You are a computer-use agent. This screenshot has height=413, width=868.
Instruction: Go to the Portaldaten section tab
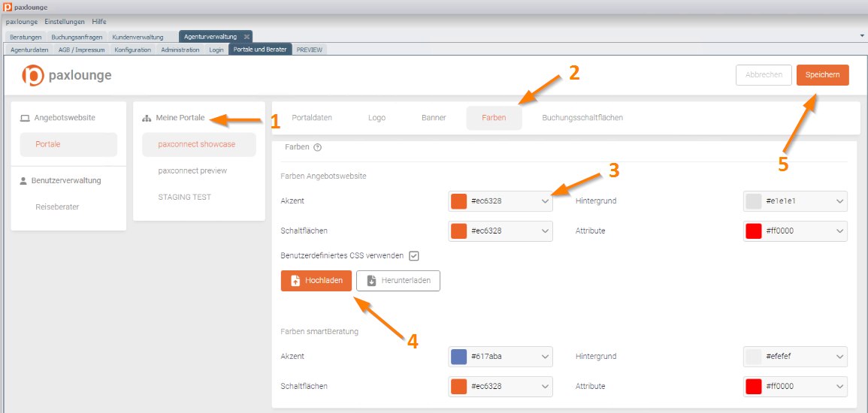[x=312, y=118]
